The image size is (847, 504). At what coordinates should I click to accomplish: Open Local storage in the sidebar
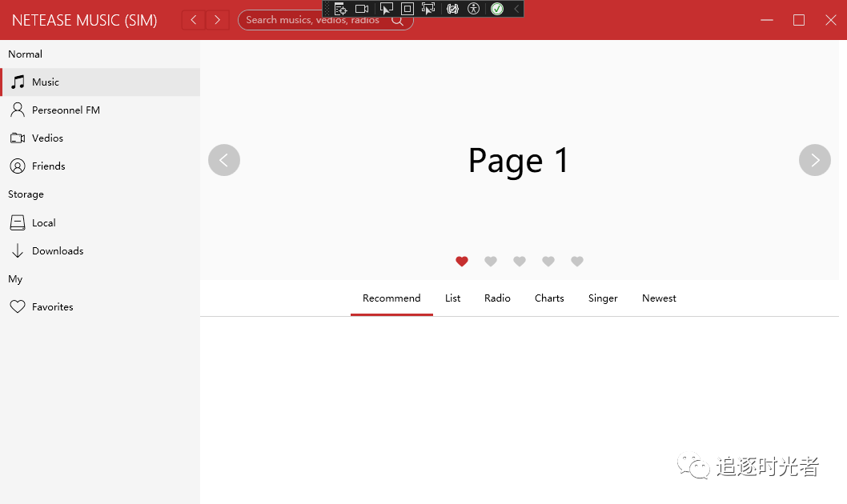(100, 223)
